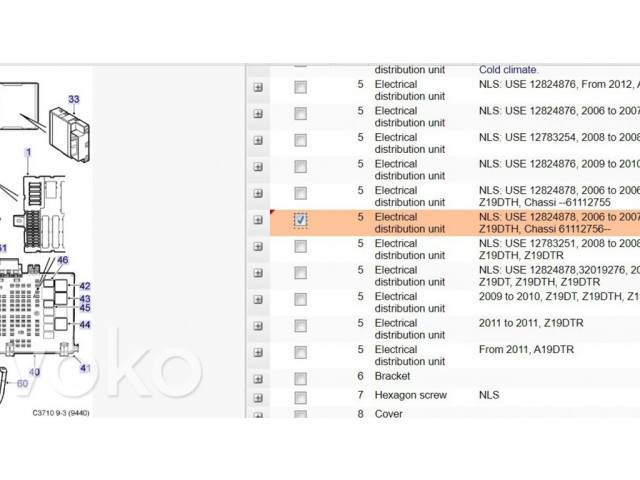Tick checkbox for 2009 to 2010, Z19DT row

click(300, 300)
